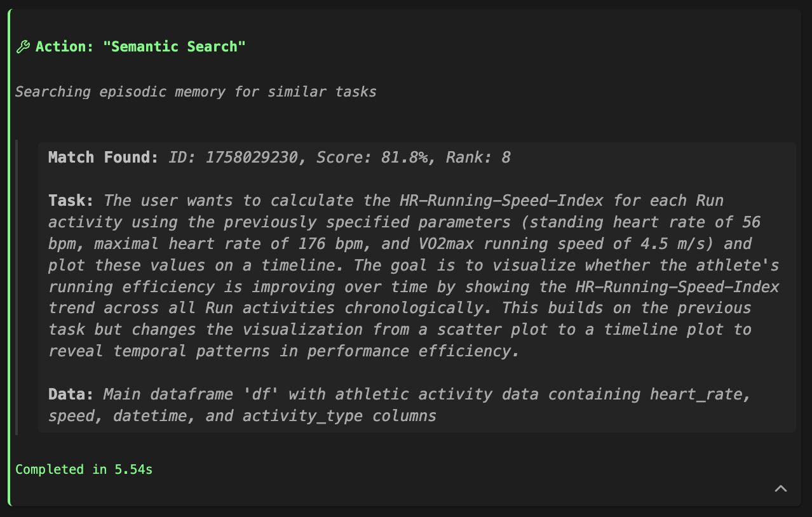812x517 pixels.
Task: Click the bold "Data:" label
Action: click(71, 394)
